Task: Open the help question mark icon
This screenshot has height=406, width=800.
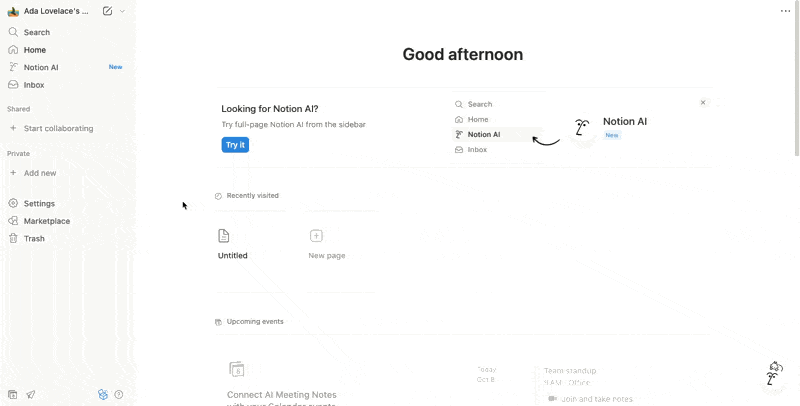Action: [x=119, y=395]
